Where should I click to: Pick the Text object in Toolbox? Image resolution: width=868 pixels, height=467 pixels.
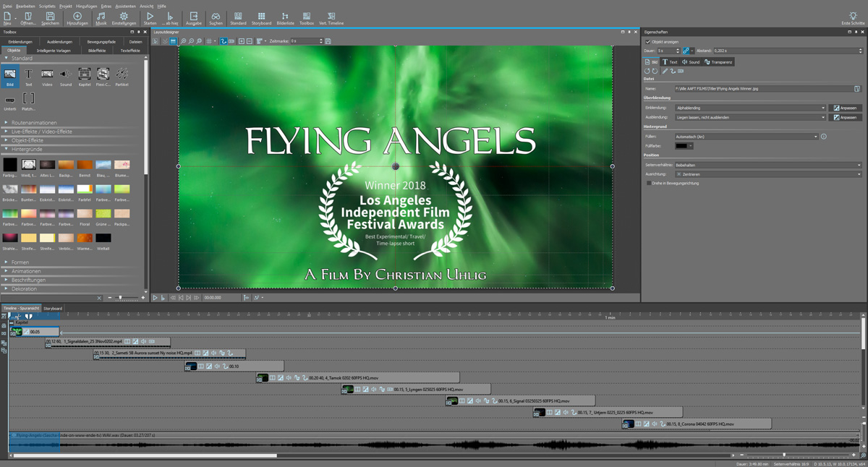pos(28,75)
